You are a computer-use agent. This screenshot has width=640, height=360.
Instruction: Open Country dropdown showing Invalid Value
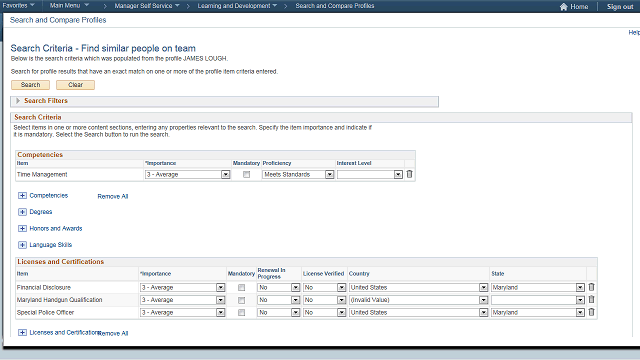tap(418, 300)
